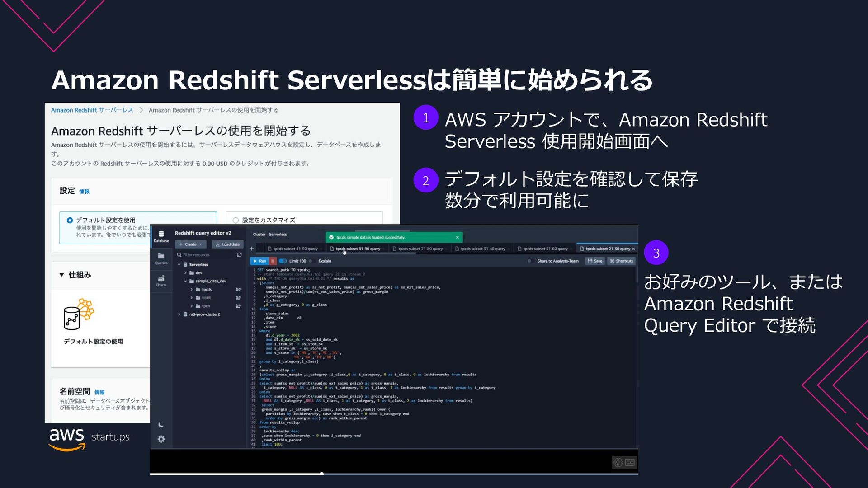
Task: Open settings with the sidebar gear icon
Action: tap(161, 439)
